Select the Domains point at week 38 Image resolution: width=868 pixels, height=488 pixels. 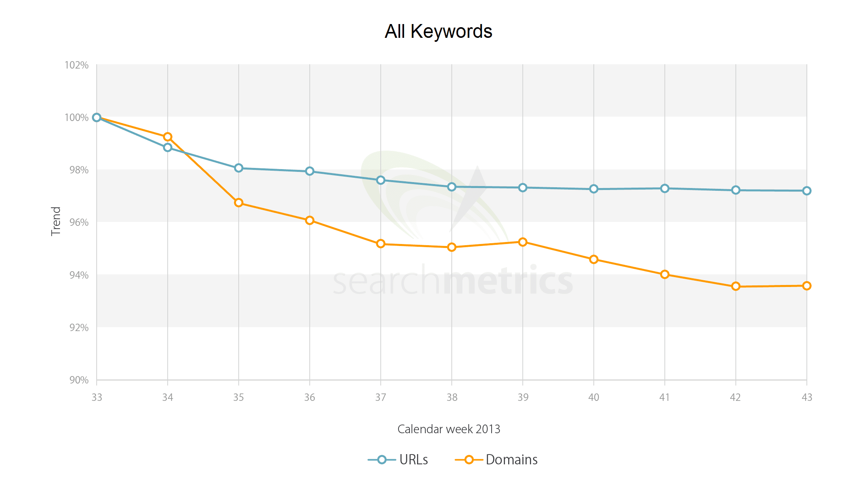point(452,247)
